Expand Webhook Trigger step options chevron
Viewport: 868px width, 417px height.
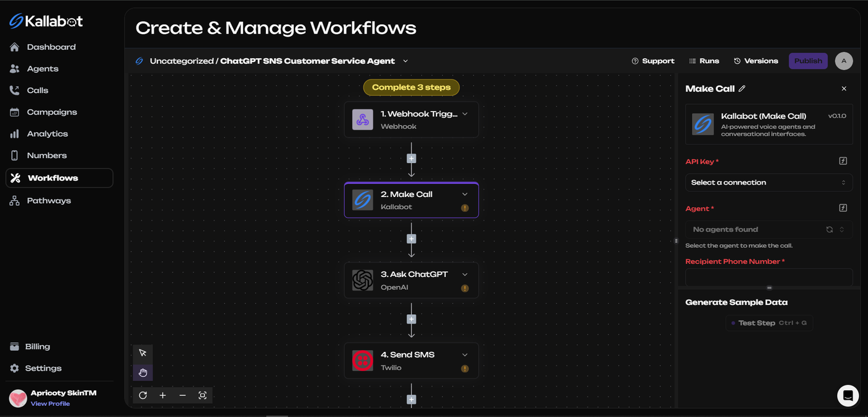465,114
